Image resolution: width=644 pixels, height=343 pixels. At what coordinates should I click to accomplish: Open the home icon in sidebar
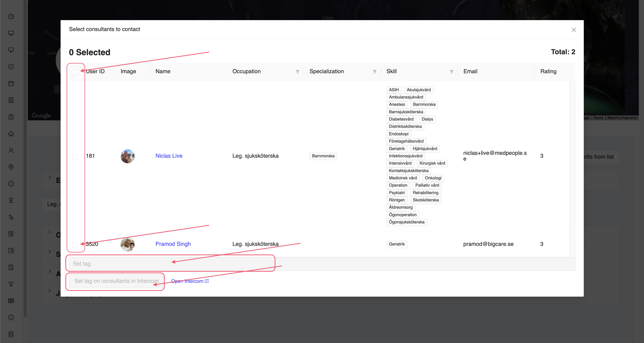(x=11, y=134)
